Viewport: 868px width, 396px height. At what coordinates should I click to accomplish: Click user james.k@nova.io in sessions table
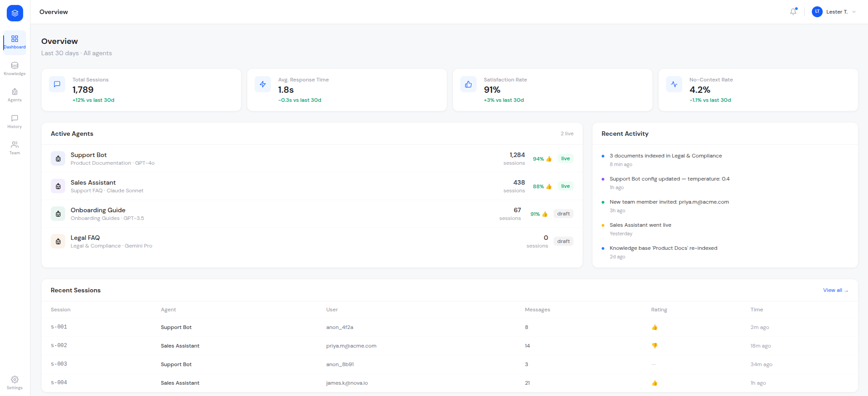[x=347, y=383]
